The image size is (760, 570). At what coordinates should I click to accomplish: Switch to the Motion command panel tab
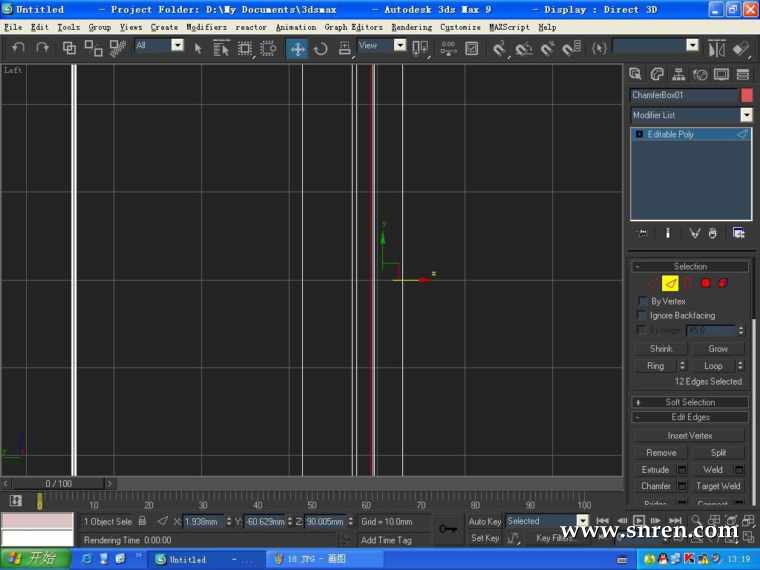coord(700,74)
